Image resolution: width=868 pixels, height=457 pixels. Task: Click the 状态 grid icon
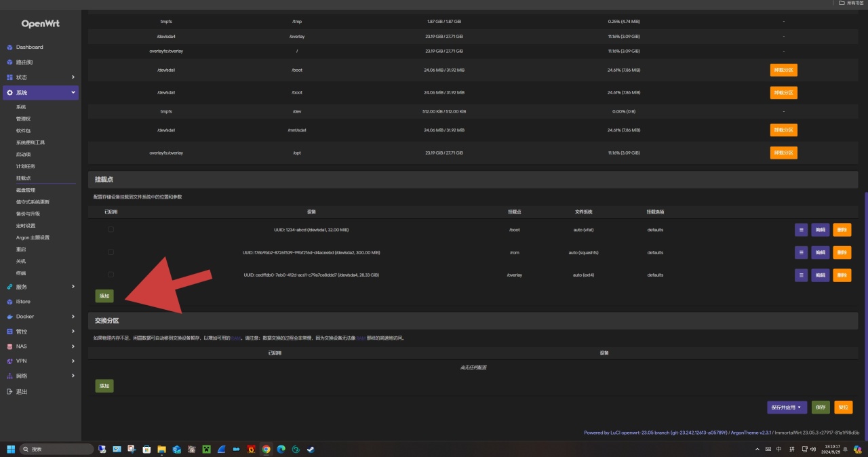coord(9,77)
